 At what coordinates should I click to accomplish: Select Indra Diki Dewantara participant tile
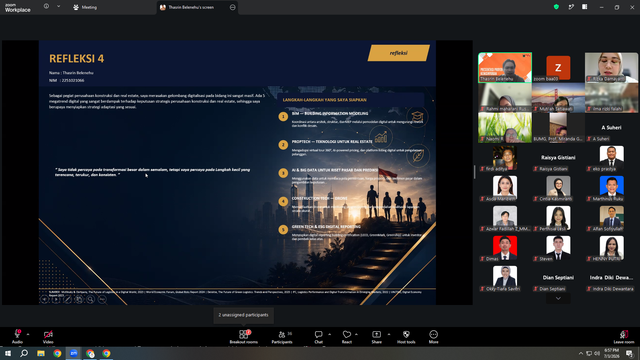(611, 278)
